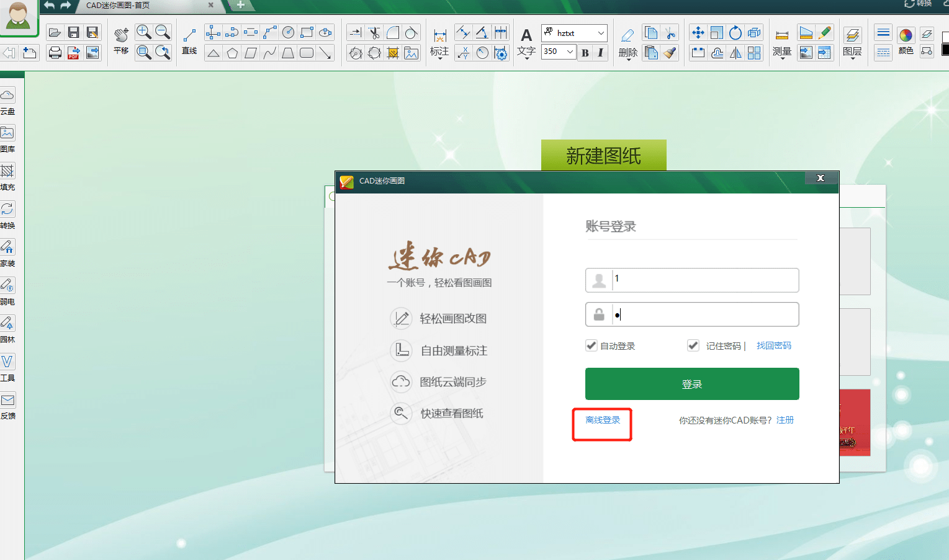
Task: Click the register (注册) link
Action: tap(785, 420)
